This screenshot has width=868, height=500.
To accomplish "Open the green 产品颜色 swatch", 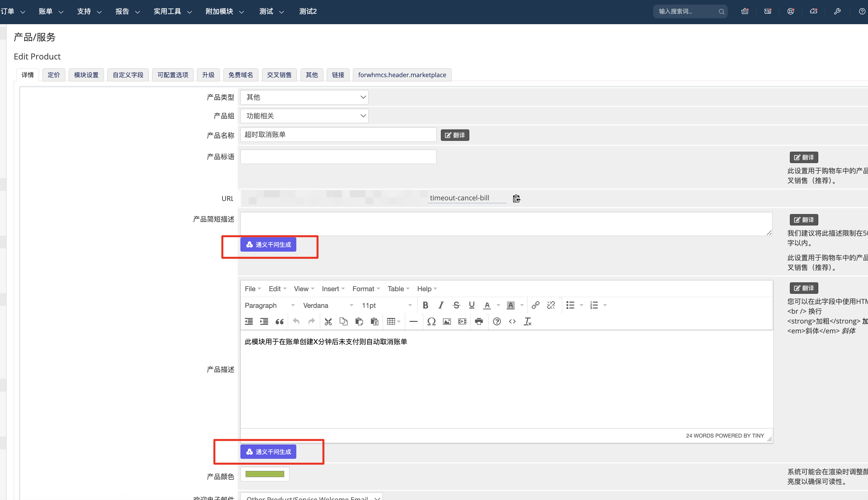I will click(265, 474).
